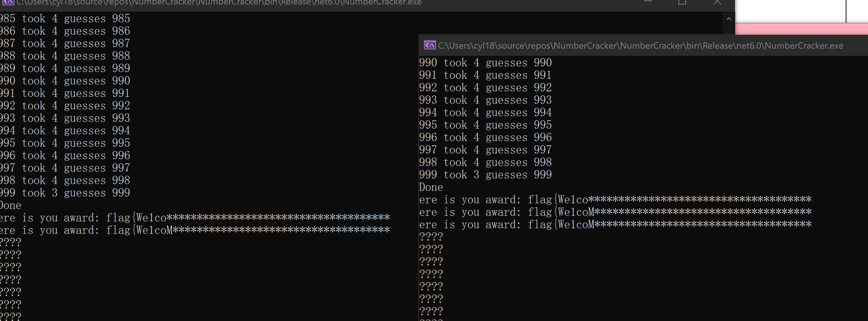Minimize the back NumberCracker console window
Image resolution: width=868 pixels, height=321 pixels.
tap(648, 2)
